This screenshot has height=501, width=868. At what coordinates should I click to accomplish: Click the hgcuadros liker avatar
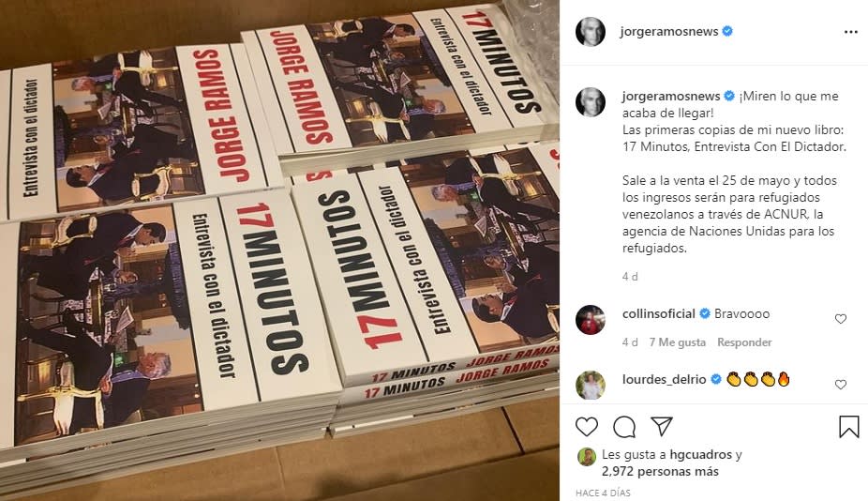[x=586, y=457]
